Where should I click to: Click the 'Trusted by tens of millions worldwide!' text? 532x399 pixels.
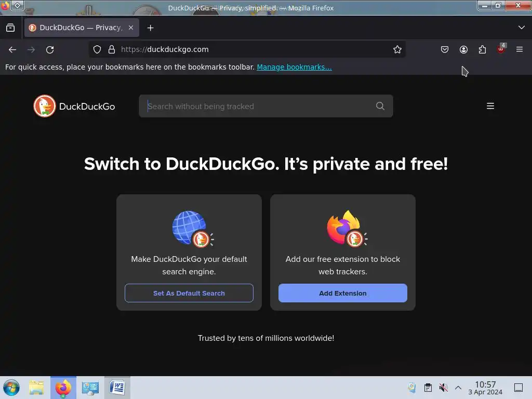pyautogui.click(x=266, y=338)
